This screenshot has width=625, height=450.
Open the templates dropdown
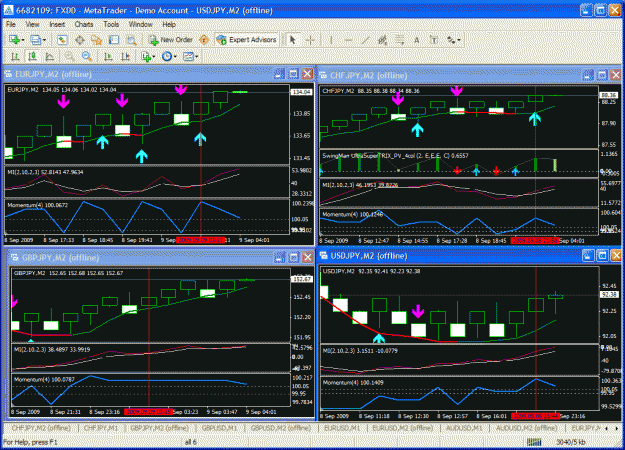click(x=190, y=57)
